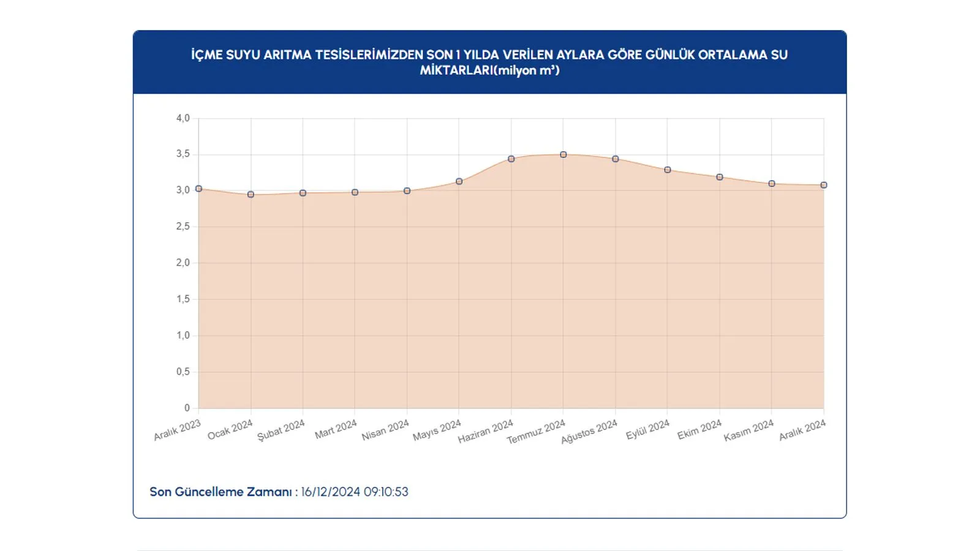980x551 pixels.
Task: Click the chart title in blue header
Action: 489,62
